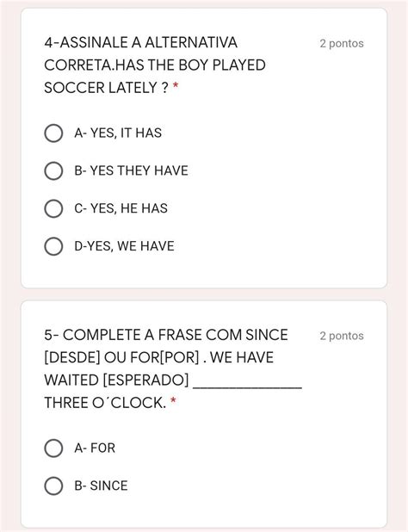
Task: Click the 'B- SINCE' answer text
Action: [101, 486]
